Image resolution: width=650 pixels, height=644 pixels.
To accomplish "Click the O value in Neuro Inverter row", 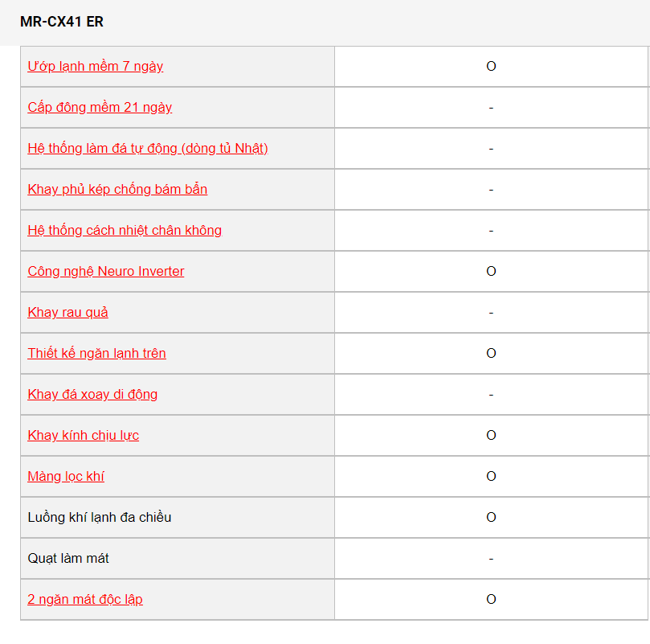I will click(491, 272).
